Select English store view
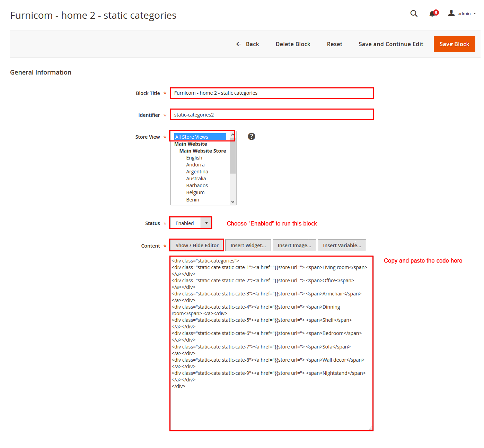Screen dimensions: 484x448 (194, 158)
